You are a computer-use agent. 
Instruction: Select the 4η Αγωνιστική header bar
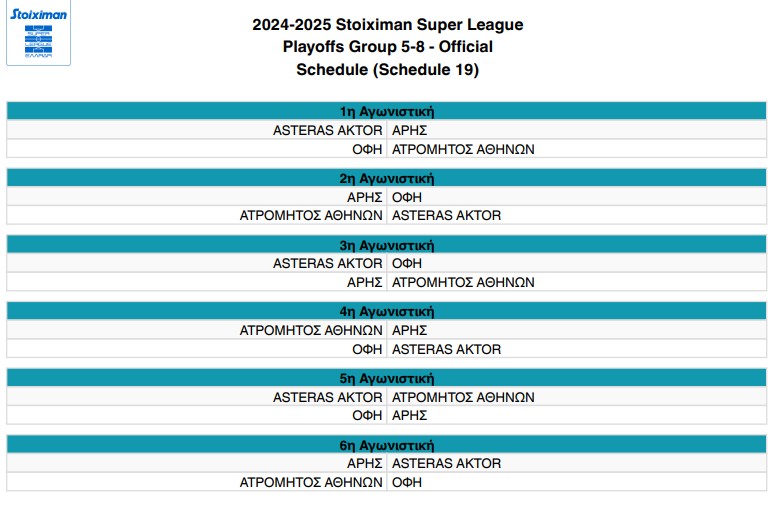pyautogui.click(x=387, y=312)
